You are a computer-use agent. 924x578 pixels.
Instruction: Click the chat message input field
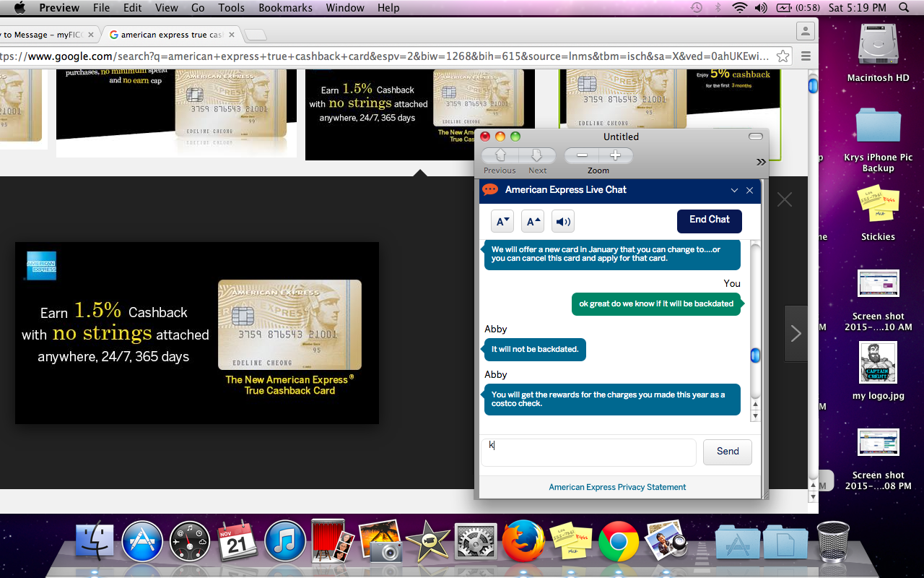point(588,452)
